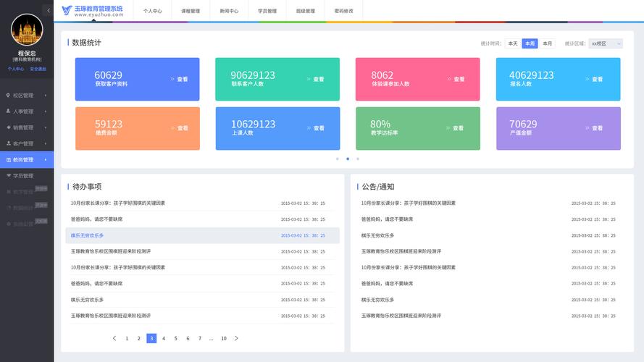This screenshot has height=362, width=644.
Task: Expand the 客户管理 submenu arrow
Action: (46, 143)
